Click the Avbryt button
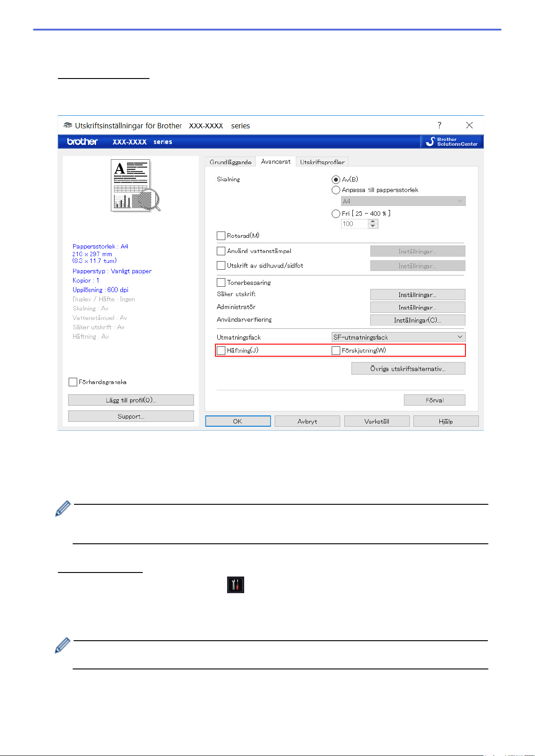Screen dimensions: 535x756 (x=307, y=421)
